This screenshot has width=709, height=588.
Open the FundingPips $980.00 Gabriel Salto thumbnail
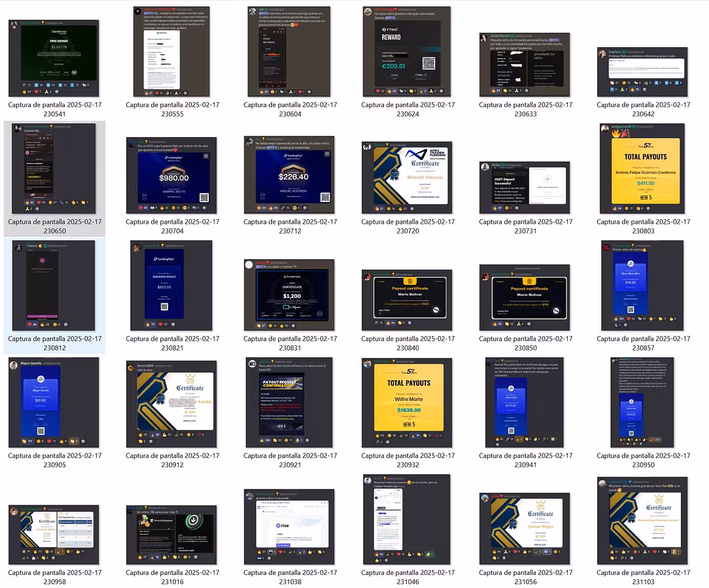173,175
